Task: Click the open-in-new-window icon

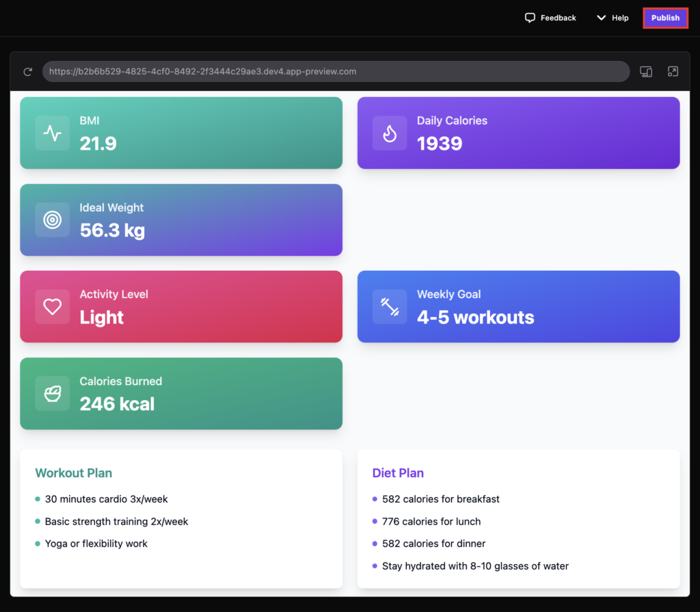Action: coord(673,71)
